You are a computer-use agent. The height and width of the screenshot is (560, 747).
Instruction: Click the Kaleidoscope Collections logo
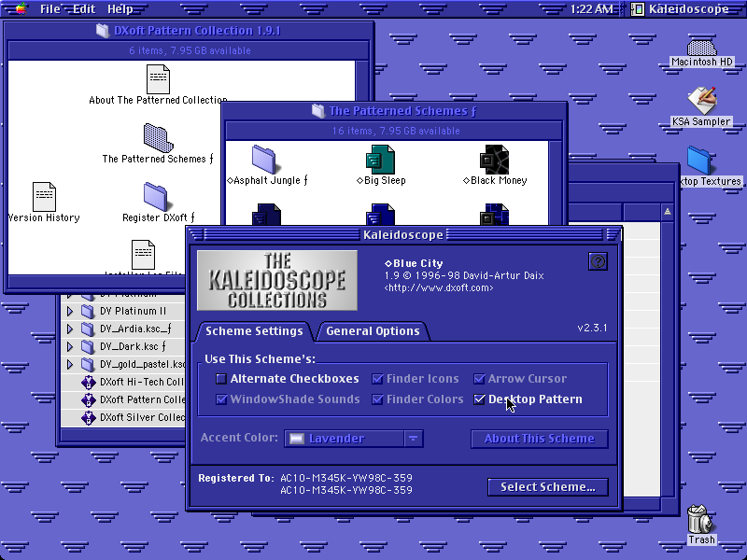coord(277,281)
